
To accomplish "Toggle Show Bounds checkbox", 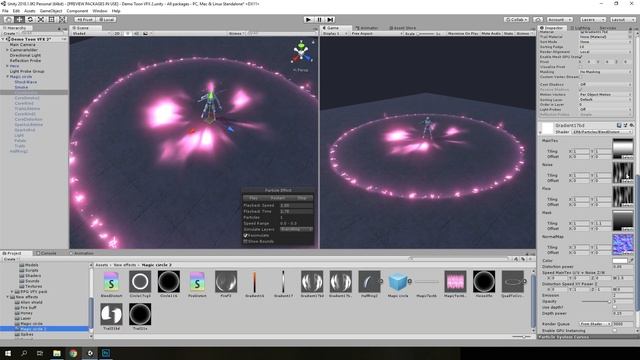I will pos(246,241).
